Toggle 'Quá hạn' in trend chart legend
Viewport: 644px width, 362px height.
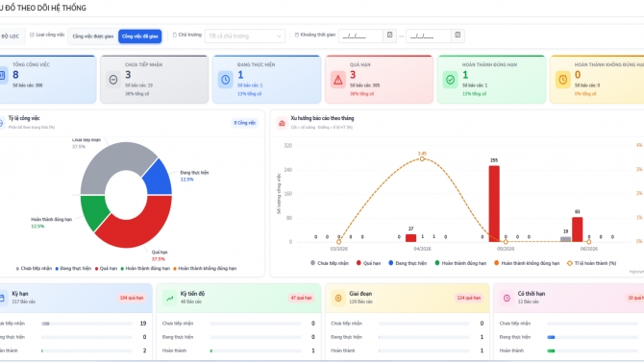tap(369, 263)
